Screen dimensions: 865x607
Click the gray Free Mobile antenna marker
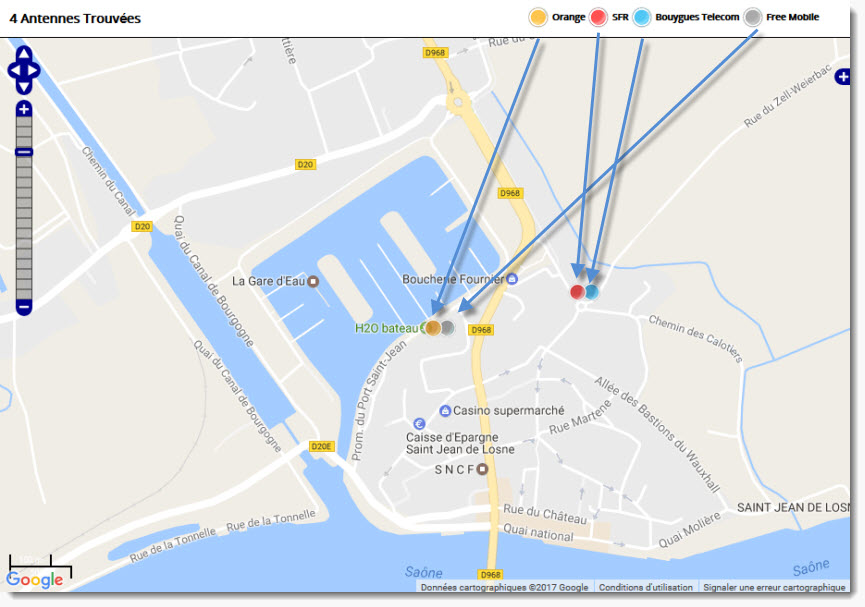click(x=447, y=328)
